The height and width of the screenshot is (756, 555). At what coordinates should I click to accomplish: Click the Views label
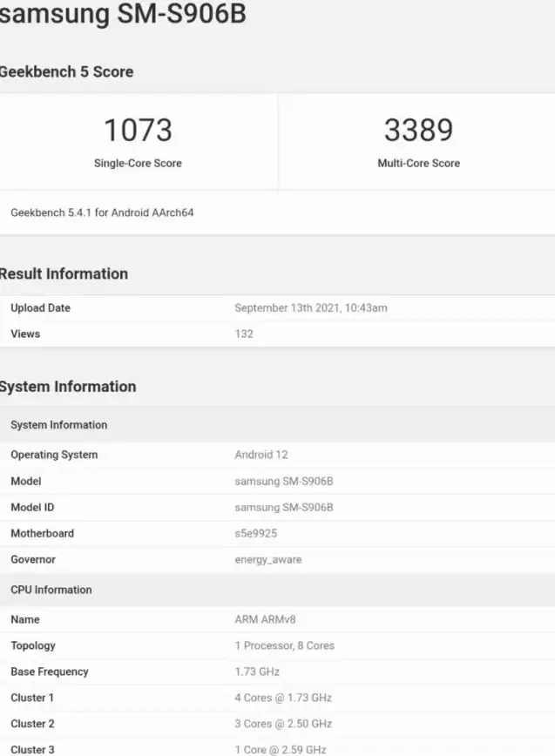coord(25,334)
